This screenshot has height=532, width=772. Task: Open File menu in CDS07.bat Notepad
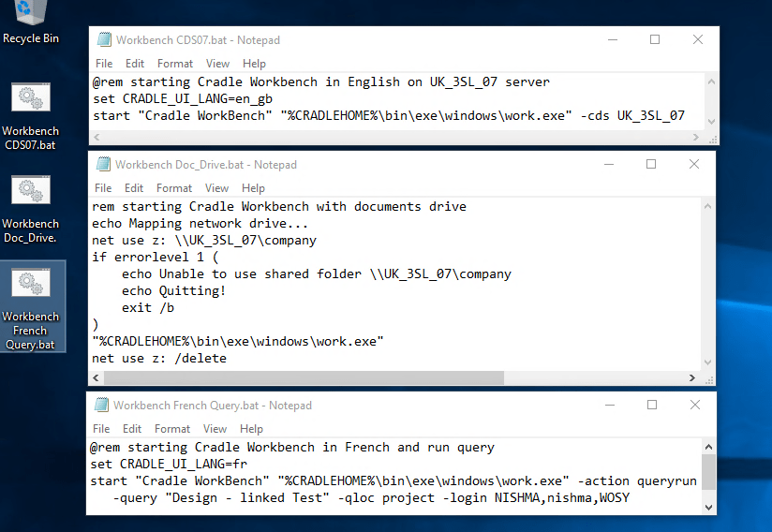point(104,64)
